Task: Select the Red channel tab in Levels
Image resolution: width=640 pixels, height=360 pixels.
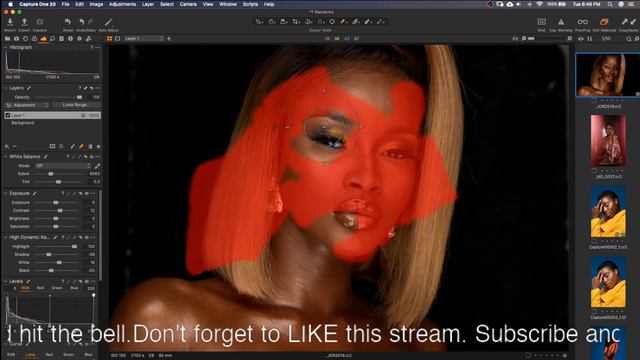Action: pos(40,288)
